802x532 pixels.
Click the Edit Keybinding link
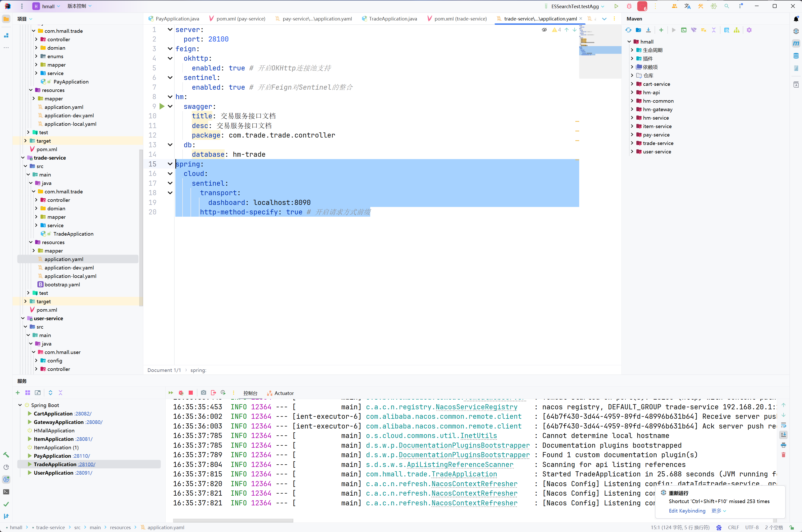pos(687,511)
